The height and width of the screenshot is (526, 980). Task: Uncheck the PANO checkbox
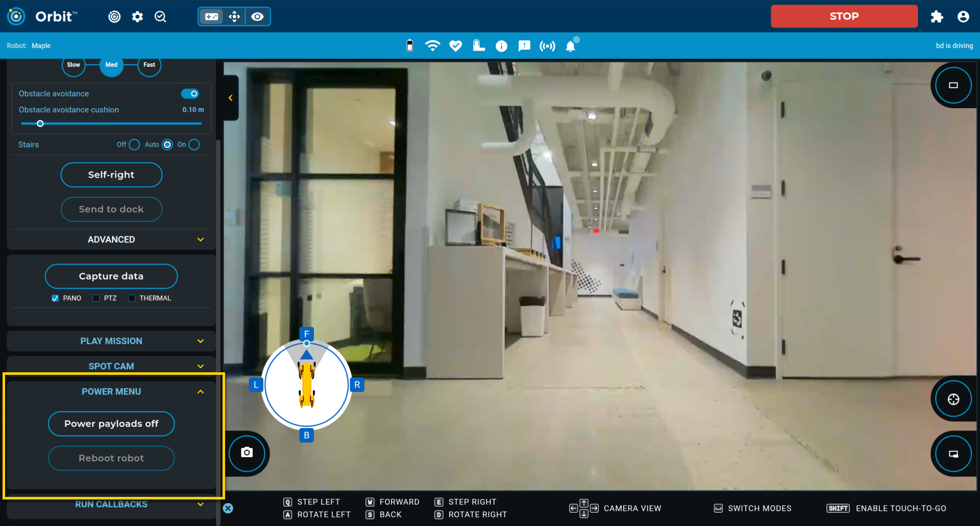point(55,298)
